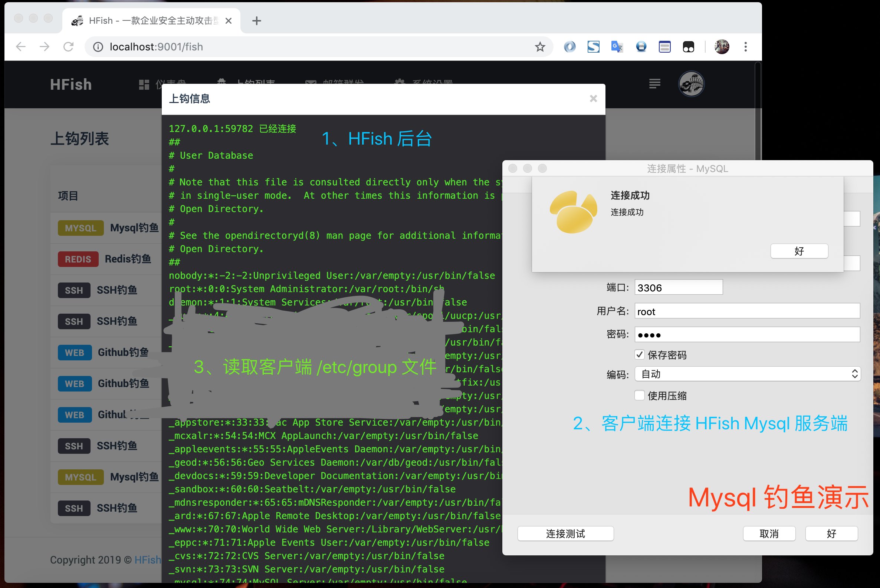Reload the localhost:9001/fish page
Image resolution: width=880 pixels, height=588 pixels.
[x=68, y=47]
